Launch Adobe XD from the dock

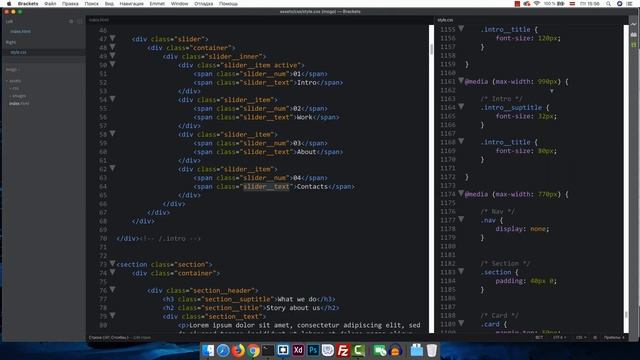(298, 350)
